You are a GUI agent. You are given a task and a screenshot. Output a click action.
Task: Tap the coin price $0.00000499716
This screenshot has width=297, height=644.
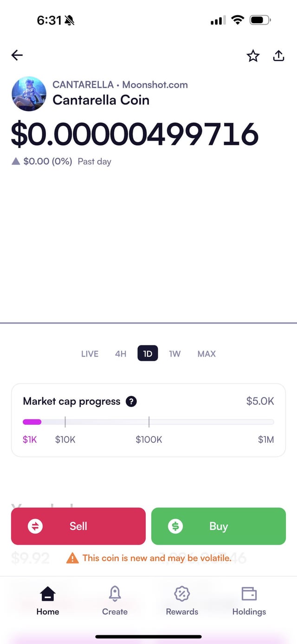(135, 134)
